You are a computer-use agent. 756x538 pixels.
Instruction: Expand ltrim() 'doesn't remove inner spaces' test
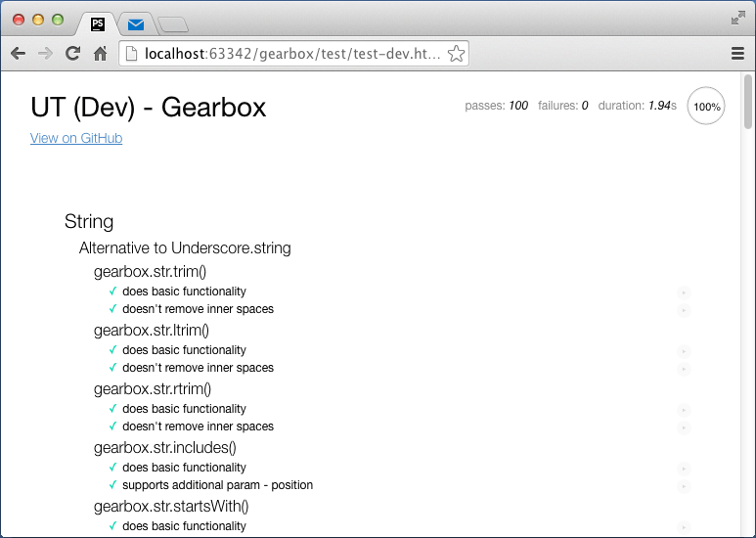click(199, 368)
